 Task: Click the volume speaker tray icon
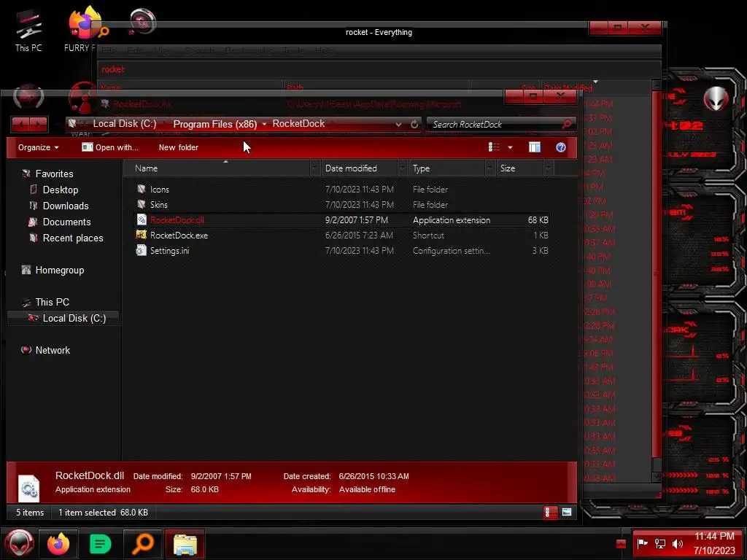pyautogui.click(x=677, y=543)
